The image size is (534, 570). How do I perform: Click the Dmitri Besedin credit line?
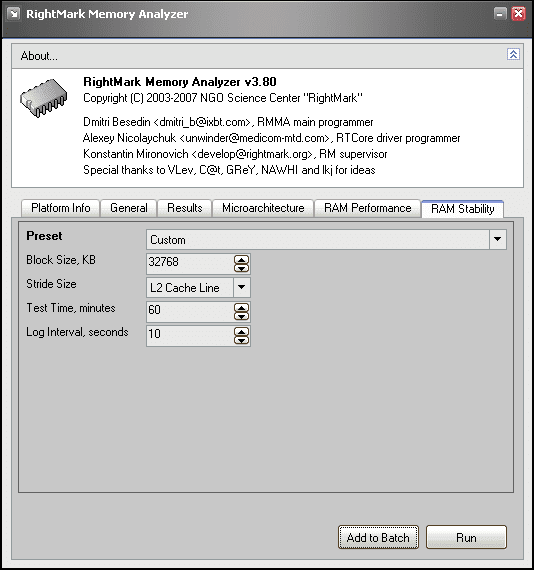point(228,122)
